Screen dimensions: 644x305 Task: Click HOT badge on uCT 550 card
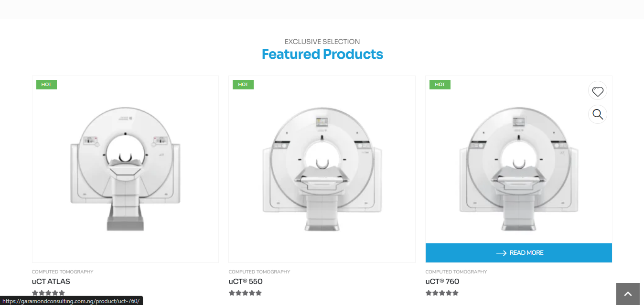coord(243,85)
